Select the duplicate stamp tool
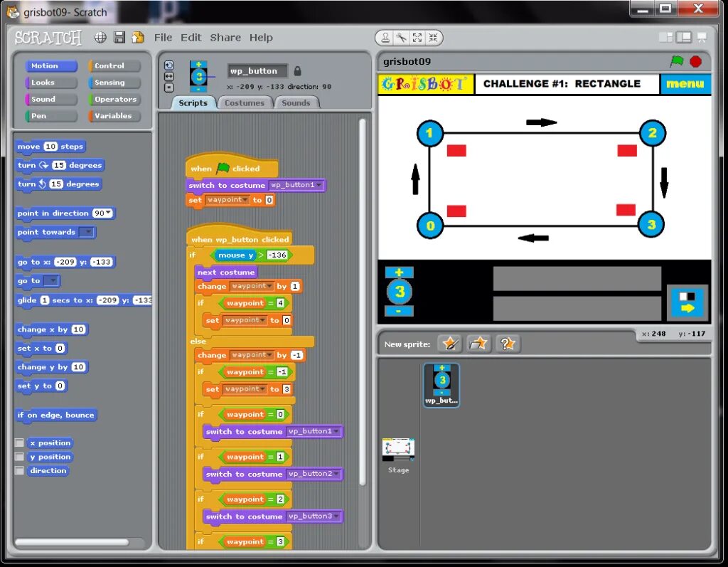This screenshot has width=728, height=567. coord(385,38)
